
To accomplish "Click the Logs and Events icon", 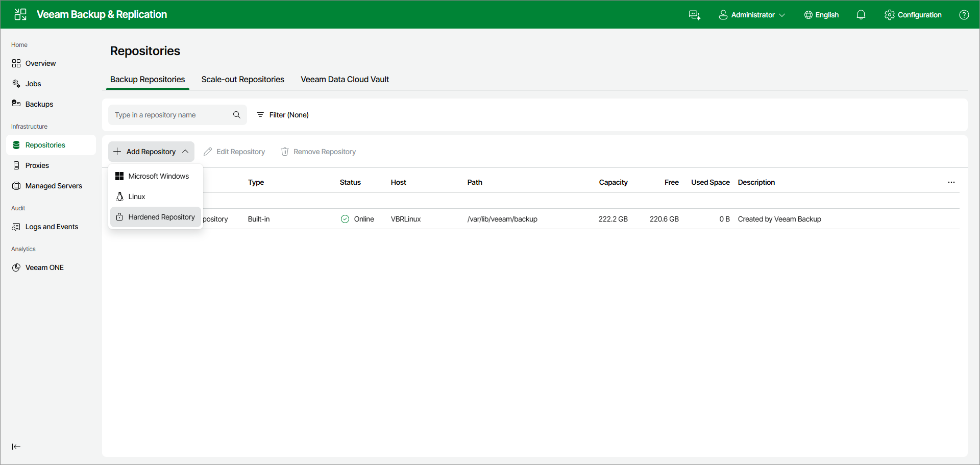I will click(16, 227).
